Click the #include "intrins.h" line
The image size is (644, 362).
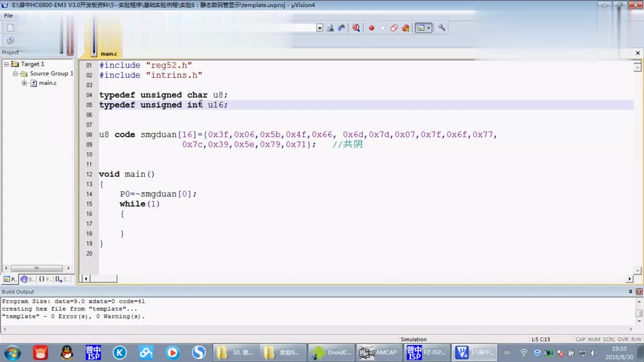coord(150,75)
